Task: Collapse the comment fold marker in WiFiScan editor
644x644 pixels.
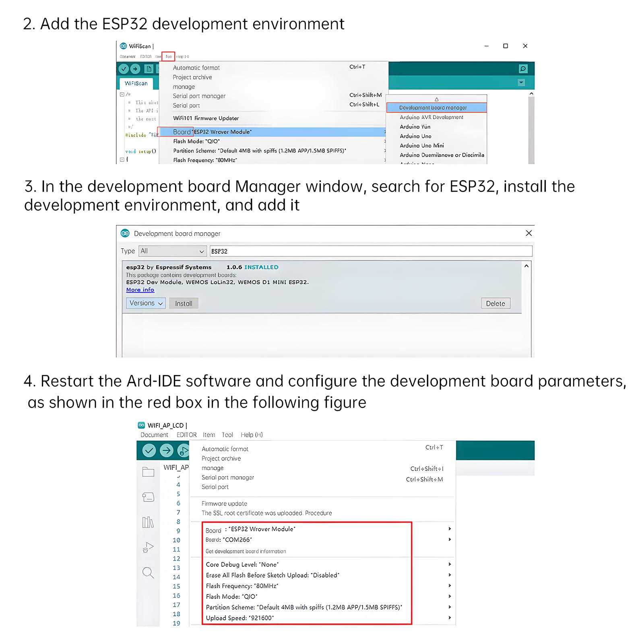Action: coord(122,95)
